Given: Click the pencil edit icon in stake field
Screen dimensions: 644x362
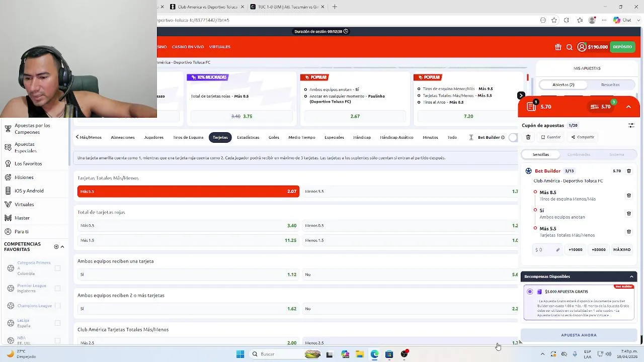Looking at the screenshot, I should tap(558, 250).
